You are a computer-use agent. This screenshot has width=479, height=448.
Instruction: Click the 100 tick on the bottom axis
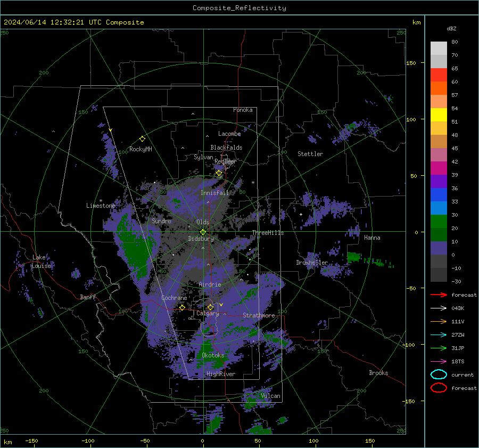[x=313, y=441]
